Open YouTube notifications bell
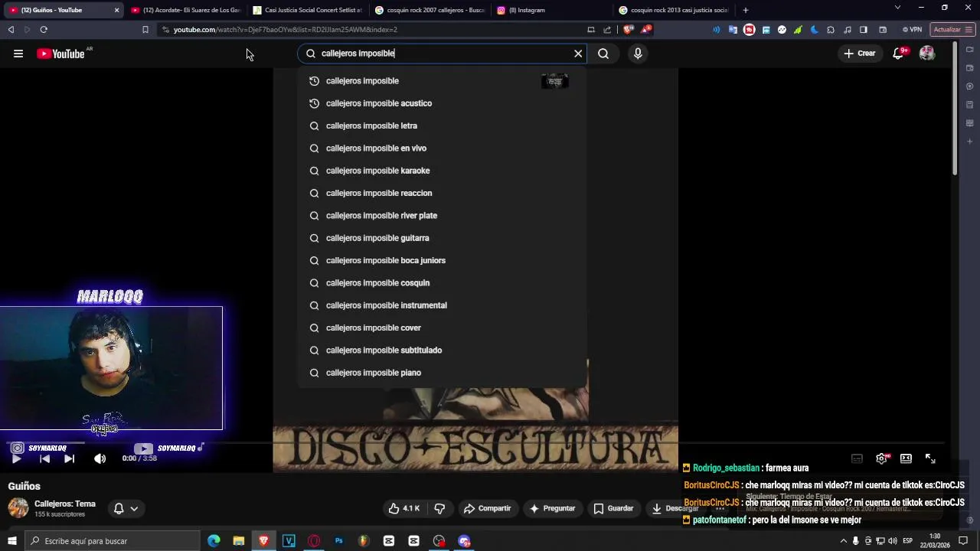980x551 pixels. tap(899, 54)
